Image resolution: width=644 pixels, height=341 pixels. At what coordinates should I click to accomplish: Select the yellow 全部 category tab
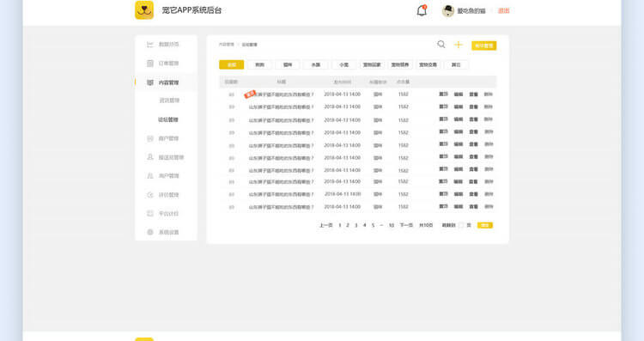point(232,64)
